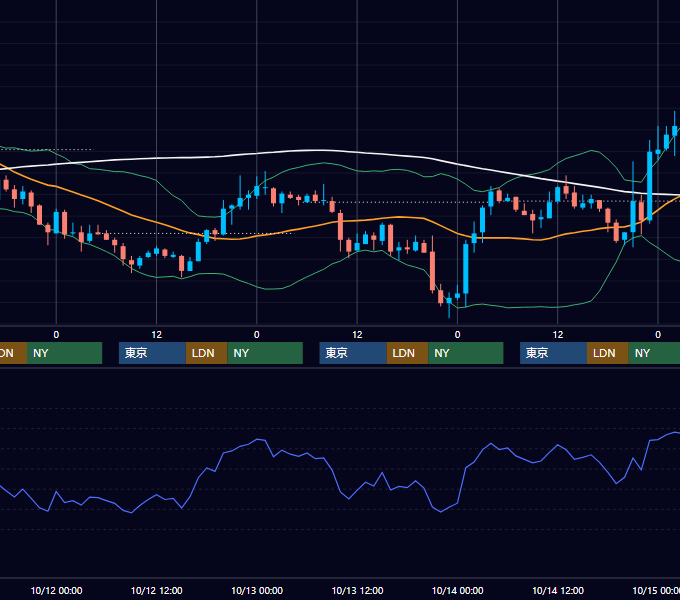Image resolution: width=680 pixels, height=600 pixels.
Task: Click hour label 12 above 10/14 12:00
Action: click(558, 335)
